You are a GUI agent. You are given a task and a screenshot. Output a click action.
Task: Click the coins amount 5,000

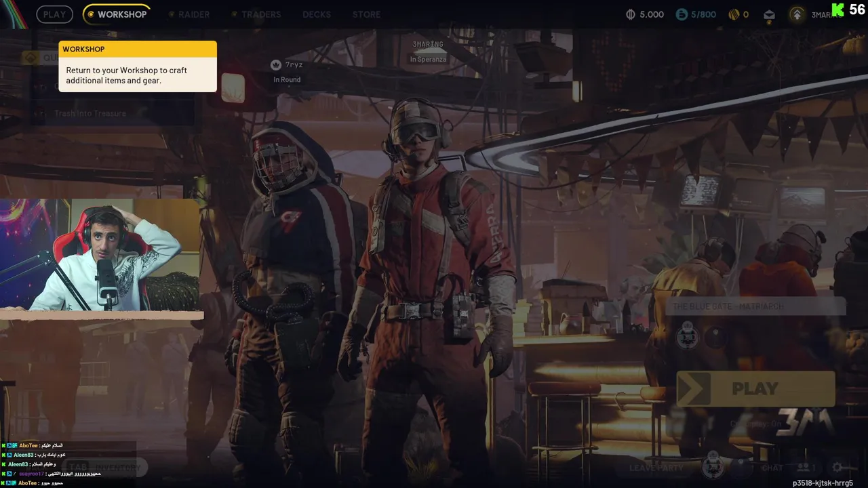(x=652, y=14)
